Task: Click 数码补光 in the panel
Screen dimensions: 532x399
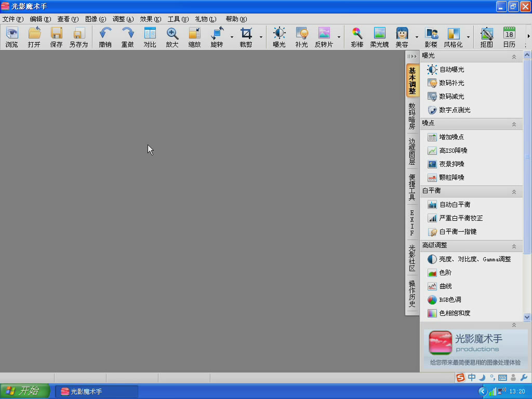Action: click(446, 83)
